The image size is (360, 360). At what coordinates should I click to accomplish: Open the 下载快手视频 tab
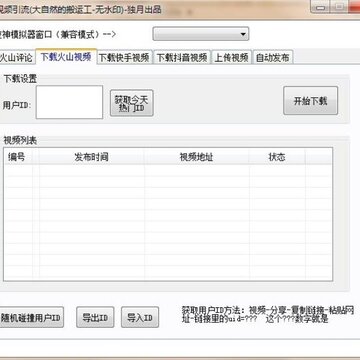[x=124, y=57]
